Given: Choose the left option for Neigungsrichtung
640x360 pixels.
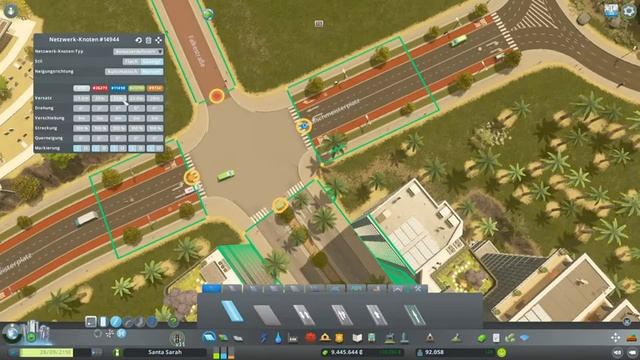Looking at the screenshot, I should click(122, 71).
